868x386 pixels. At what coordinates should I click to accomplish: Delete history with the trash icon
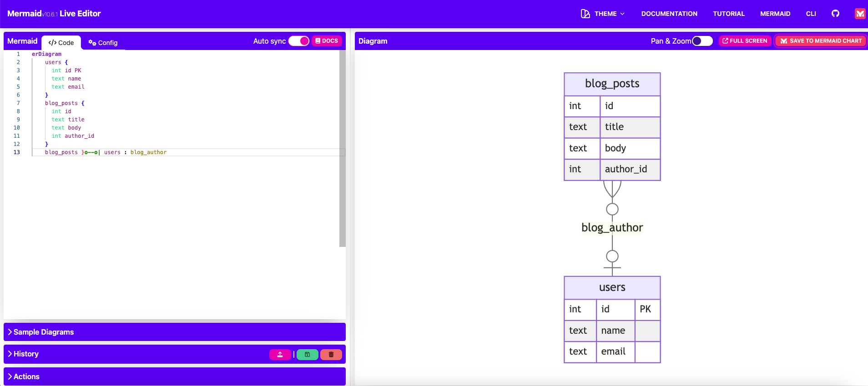(x=331, y=354)
